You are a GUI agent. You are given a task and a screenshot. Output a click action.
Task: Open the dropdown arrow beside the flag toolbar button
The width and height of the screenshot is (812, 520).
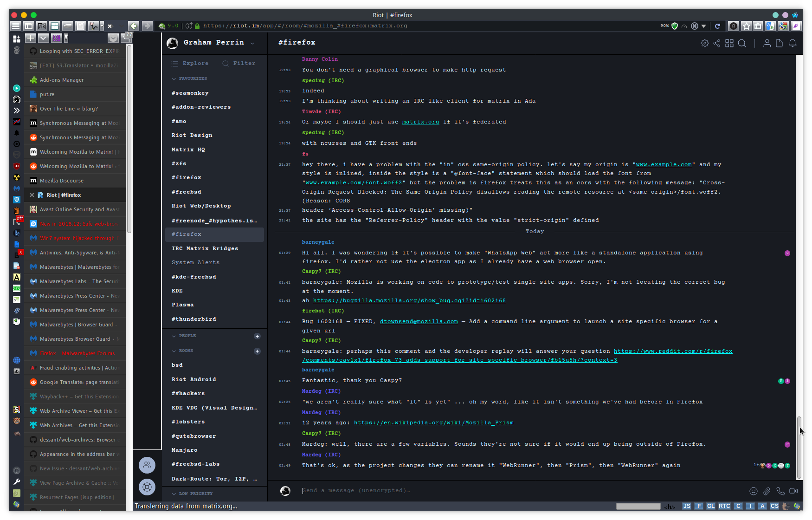pyautogui.click(x=102, y=27)
